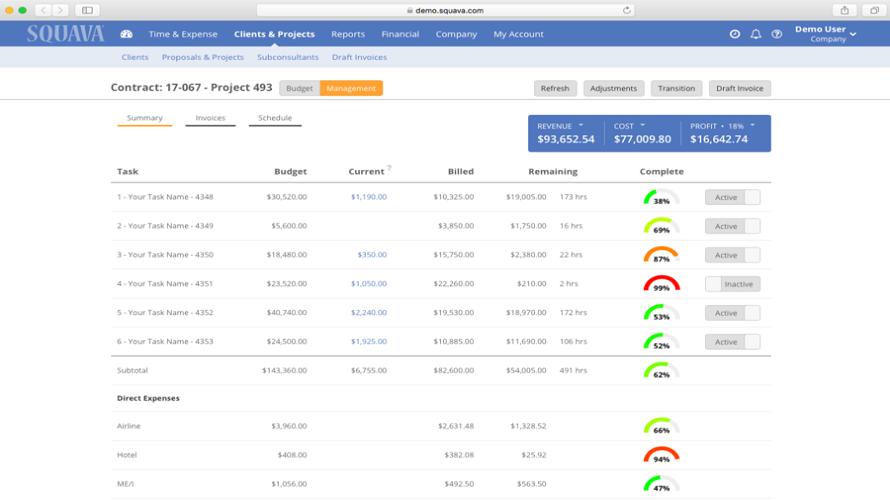The image size is (890, 500).
Task: Toggle the Safari sidebar icon
Action: click(87, 10)
